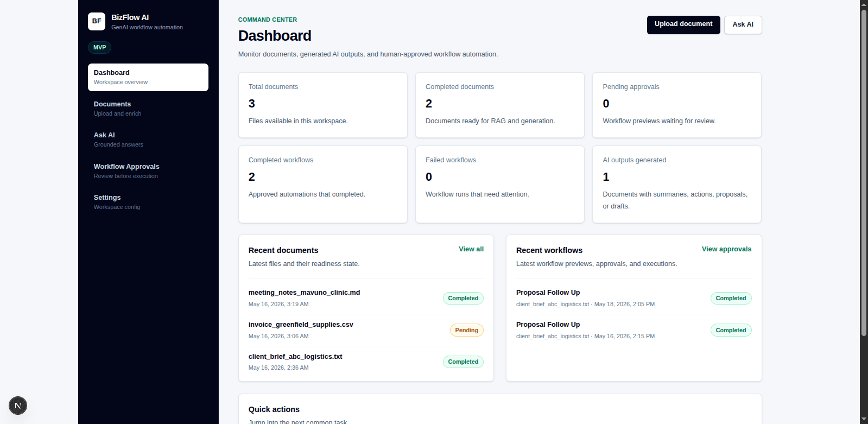Open Proposal Follow Up dated May 16

(548, 325)
